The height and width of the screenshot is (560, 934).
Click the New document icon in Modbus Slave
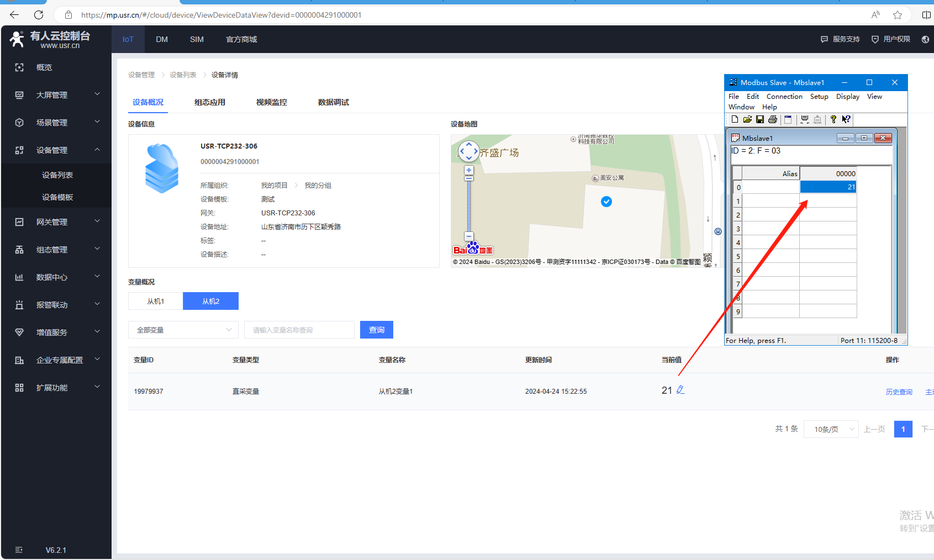pyautogui.click(x=735, y=119)
